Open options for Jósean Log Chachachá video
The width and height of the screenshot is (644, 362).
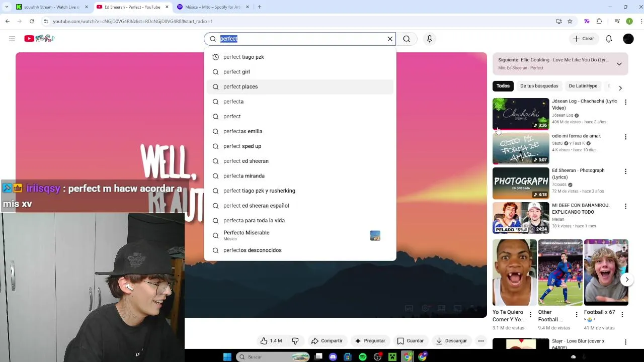[x=625, y=102]
